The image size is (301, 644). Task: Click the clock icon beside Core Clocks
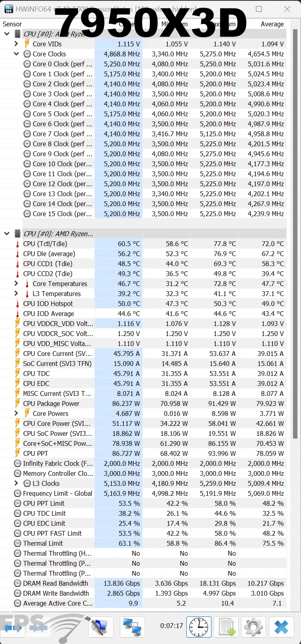pyautogui.click(x=27, y=54)
